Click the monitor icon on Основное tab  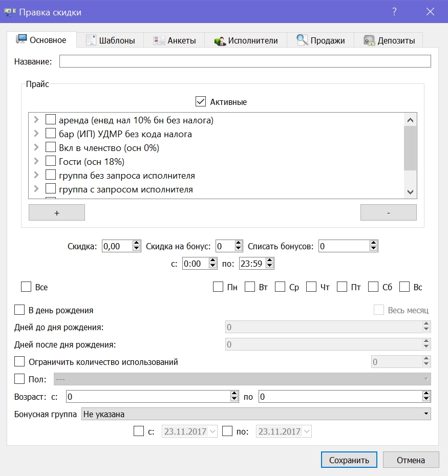coord(22,39)
